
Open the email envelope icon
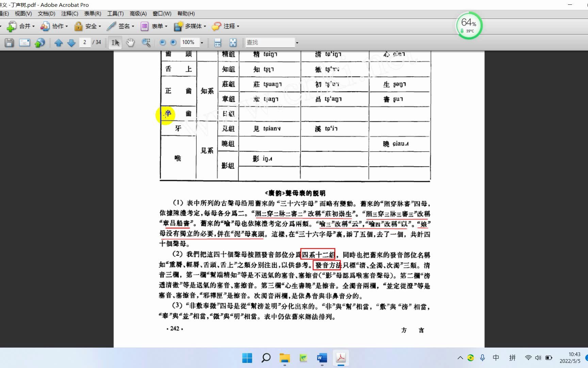[x=24, y=43]
